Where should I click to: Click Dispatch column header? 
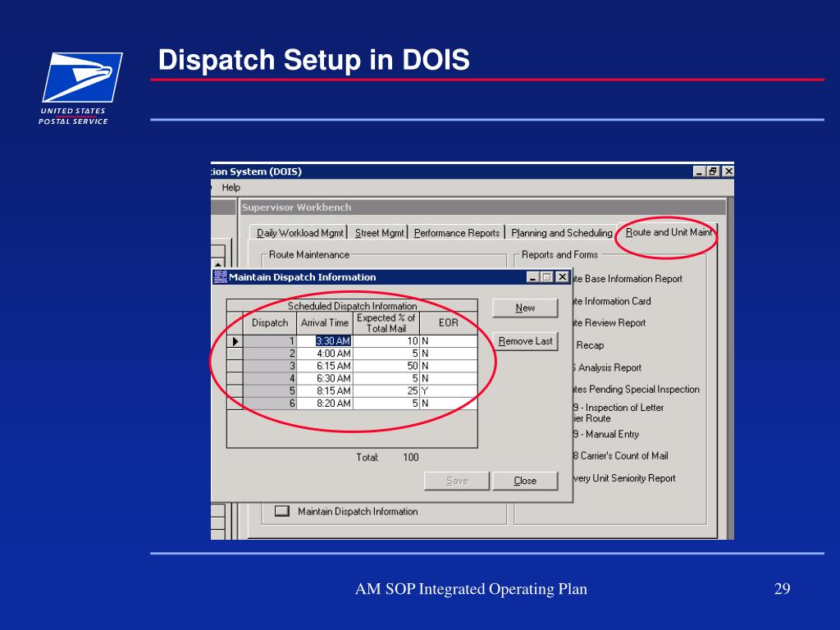(269, 323)
